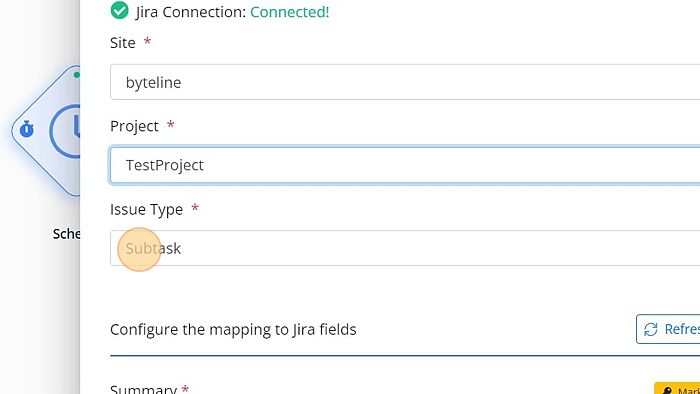The image size is (700, 394).
Task: Click the key icon on the yellow badge
Action: click(667, 390)
